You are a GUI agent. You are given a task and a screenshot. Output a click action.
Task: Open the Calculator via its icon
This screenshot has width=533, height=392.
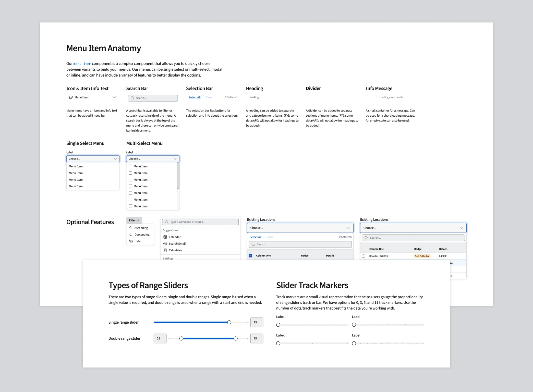(x=165, y=250)
